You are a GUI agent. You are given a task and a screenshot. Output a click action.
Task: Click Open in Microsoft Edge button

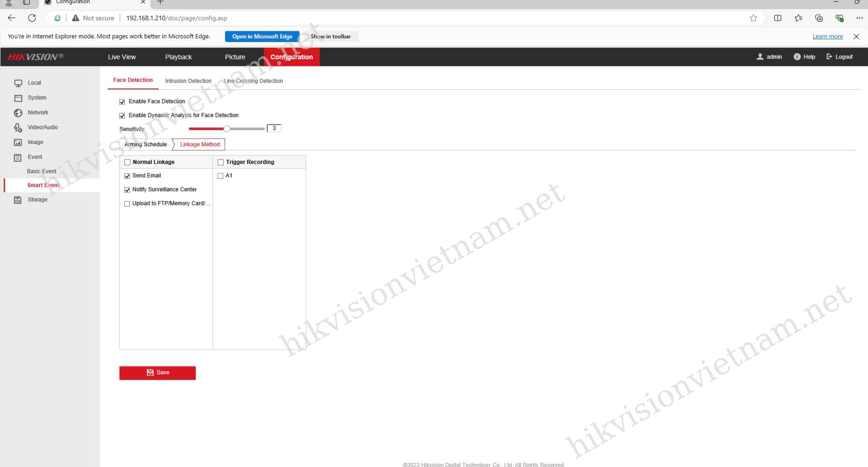pyautogui.click(x=262, y=37)
